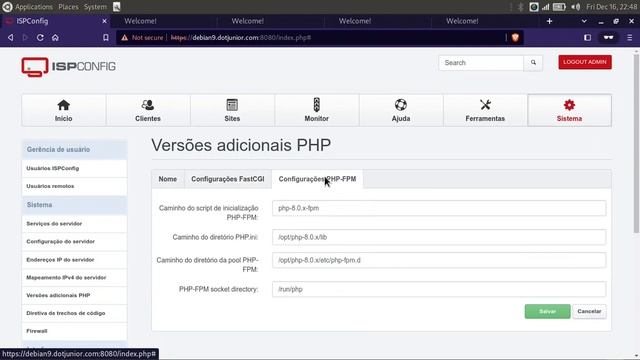Open the browser hamburger menu
The width and height of the screenshot is (640, 360).
[629, 38]
